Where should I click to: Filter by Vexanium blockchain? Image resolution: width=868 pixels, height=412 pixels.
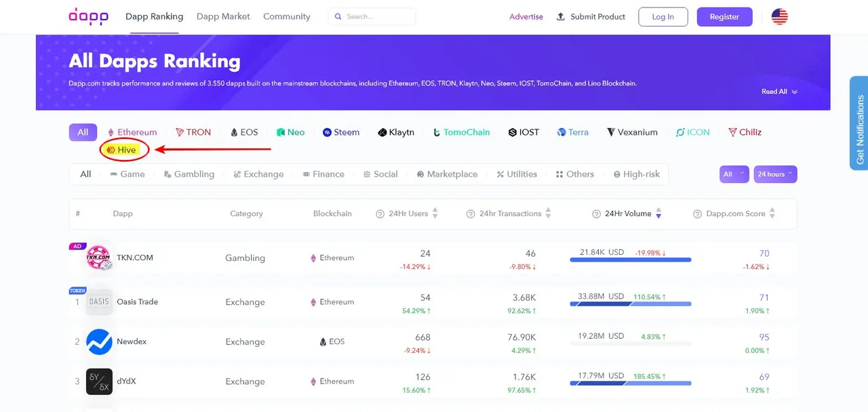(632, 132)
